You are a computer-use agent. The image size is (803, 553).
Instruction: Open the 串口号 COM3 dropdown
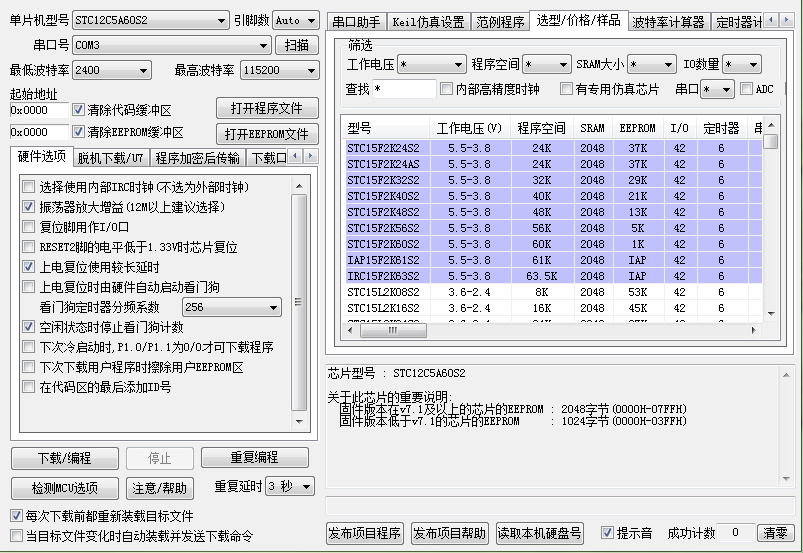pos(172,45)
